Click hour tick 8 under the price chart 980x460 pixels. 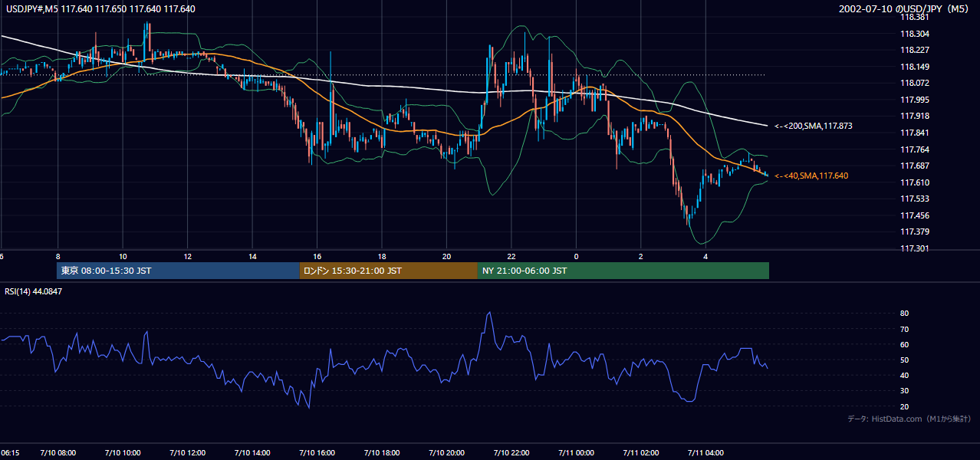pyautogui.click(x=58, y=256)
